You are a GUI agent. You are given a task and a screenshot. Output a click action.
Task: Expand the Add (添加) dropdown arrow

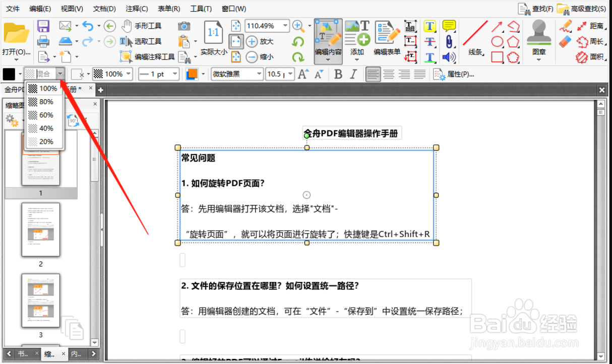click(357, 59)
